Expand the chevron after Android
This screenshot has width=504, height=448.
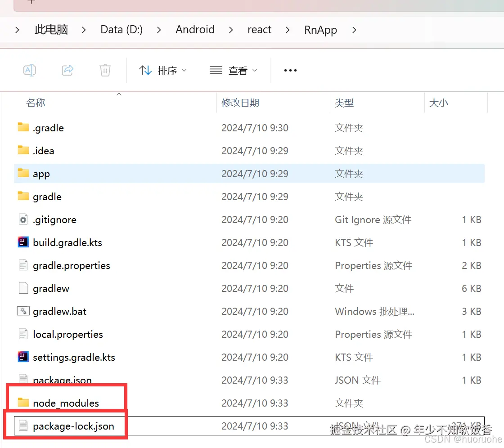point(231,30)
